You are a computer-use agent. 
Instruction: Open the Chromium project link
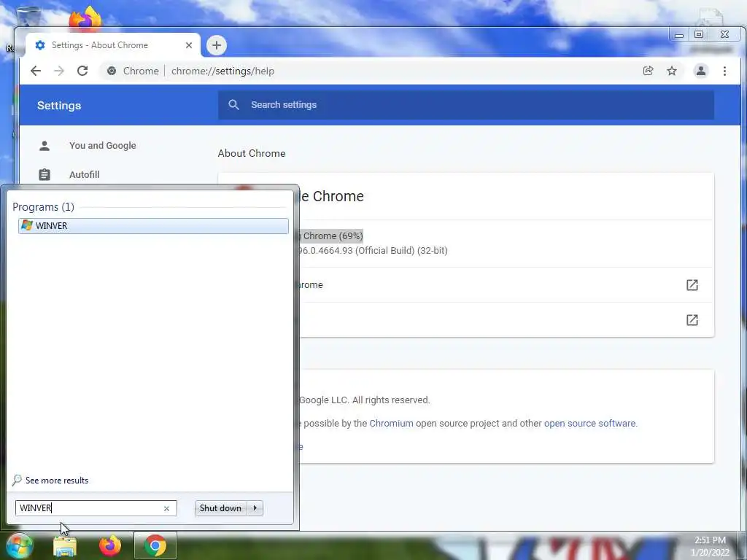391,424
